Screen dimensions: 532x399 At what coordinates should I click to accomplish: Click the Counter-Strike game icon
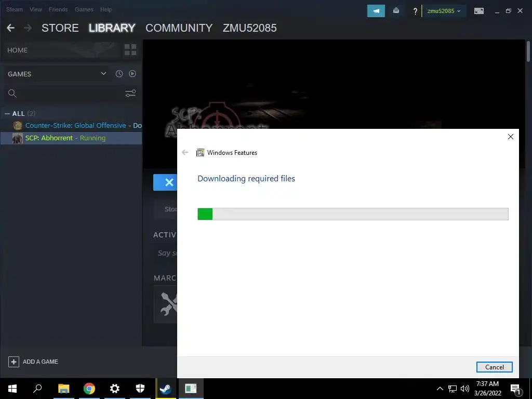[x=17, y=126]
